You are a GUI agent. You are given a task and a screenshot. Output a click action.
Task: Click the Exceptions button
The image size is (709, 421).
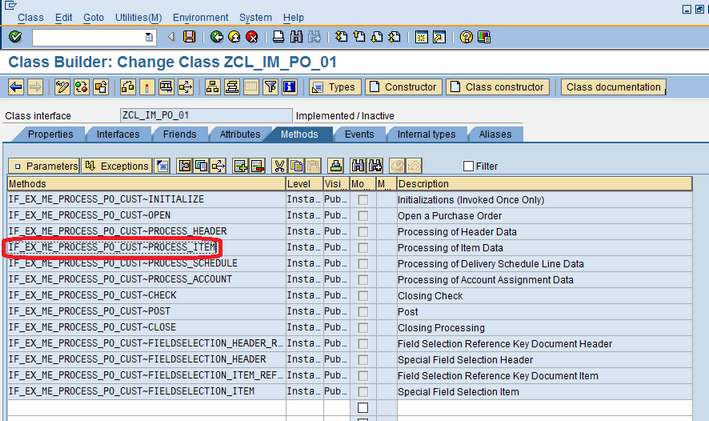[116, 166]
